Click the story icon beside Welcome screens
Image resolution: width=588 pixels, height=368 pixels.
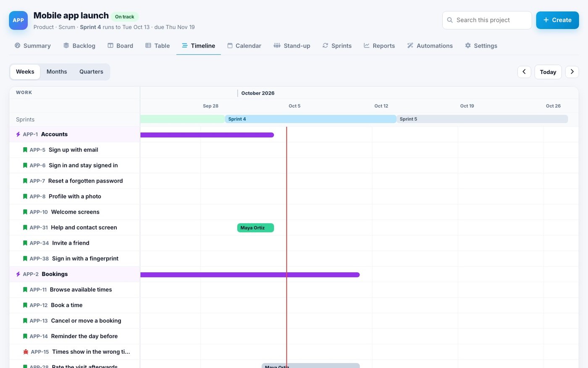[x=25, y=212]
